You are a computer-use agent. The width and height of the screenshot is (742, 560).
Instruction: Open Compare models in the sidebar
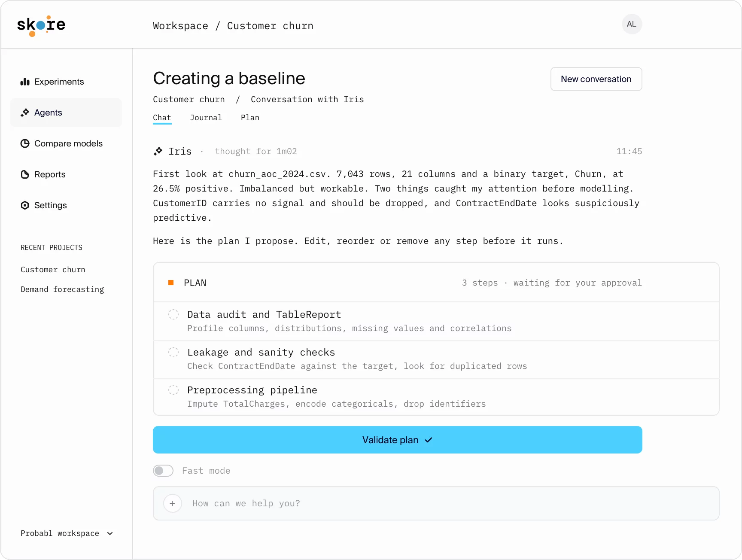tap(66, 143)
